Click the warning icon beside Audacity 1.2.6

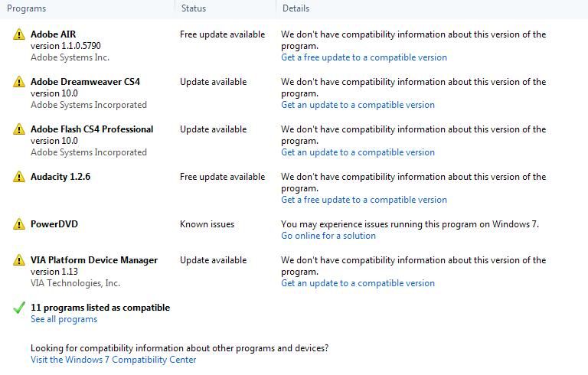(18, 177)
